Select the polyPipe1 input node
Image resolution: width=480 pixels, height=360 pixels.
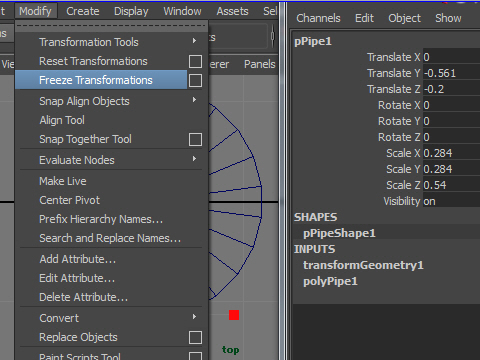coord(330,281)
